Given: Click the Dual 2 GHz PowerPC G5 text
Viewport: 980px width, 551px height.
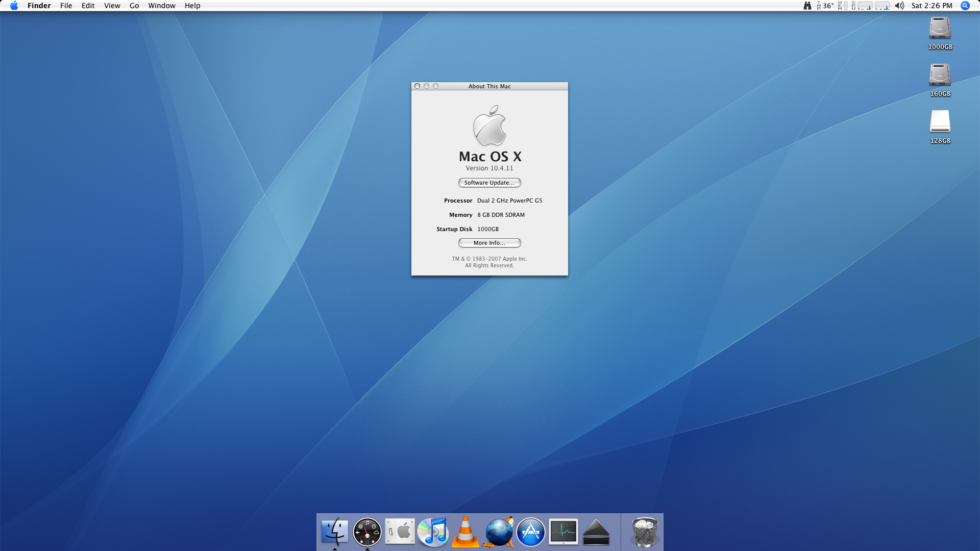Looking at the screenshot, I should pyautogui.click(x=509, y=201).
